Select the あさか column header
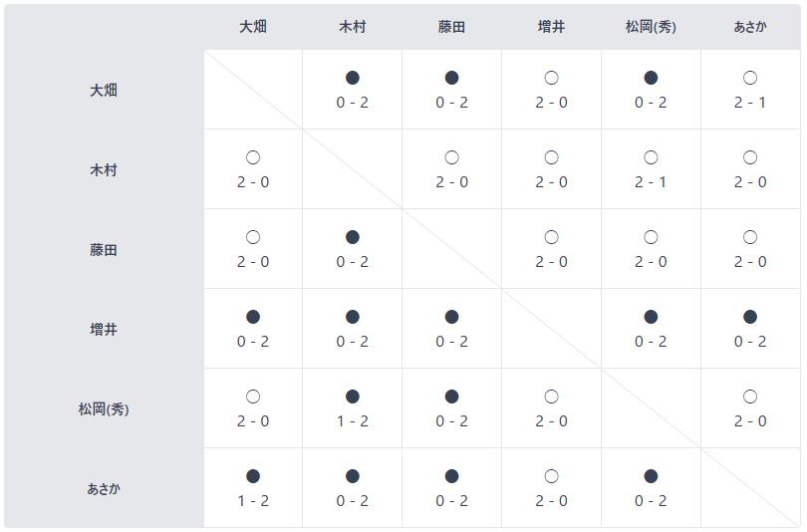Image resolution: width=807 pixels, height=532 pixels. coord(750,27)
